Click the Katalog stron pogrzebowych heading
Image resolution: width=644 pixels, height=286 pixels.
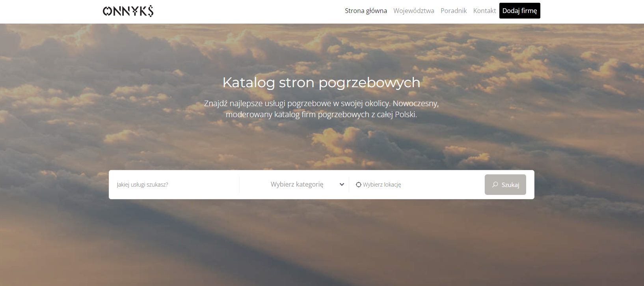point(322,82)
